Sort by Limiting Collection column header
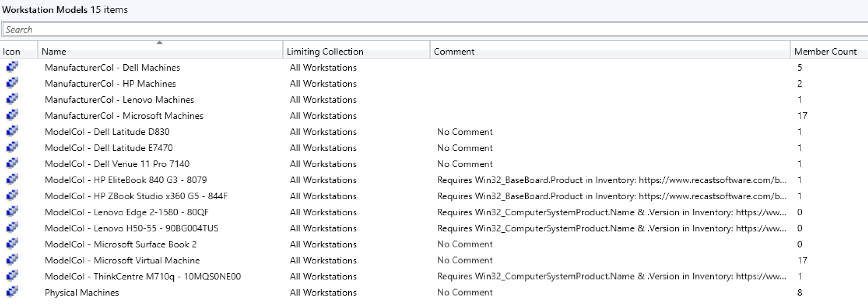The width and height of the screenshot is (868, 305). click(x=325, y=51)
